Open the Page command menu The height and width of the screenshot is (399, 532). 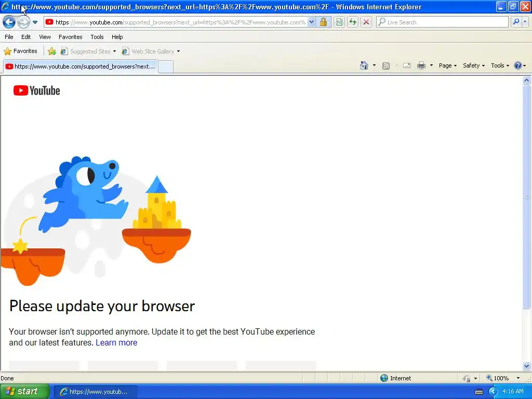tap(447, 65)
